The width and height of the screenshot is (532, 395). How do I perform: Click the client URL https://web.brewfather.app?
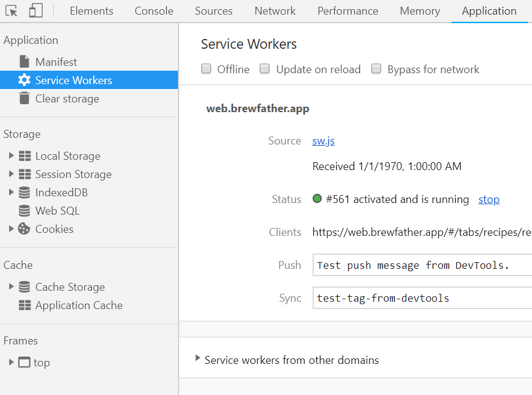click(422, 232)
